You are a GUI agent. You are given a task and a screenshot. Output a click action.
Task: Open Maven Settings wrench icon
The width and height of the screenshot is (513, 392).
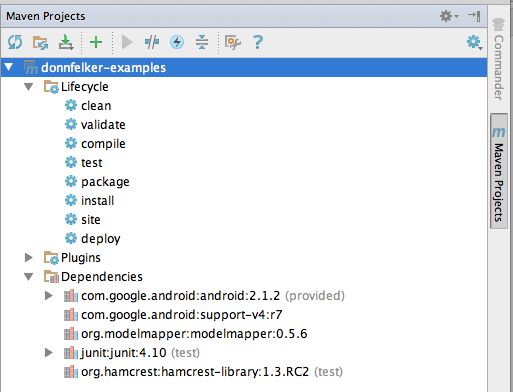[233, 42]
